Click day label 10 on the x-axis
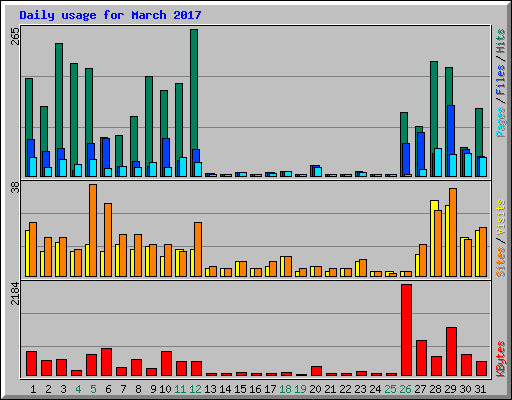The image size is (512, 400). pyautogui.click(x=165, y=389)
